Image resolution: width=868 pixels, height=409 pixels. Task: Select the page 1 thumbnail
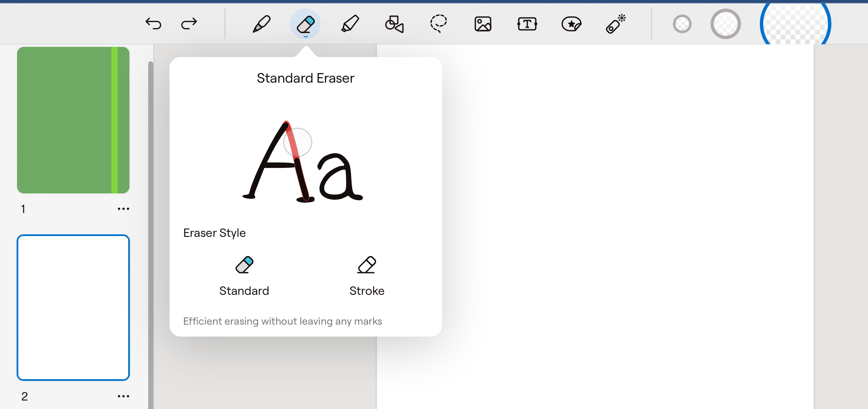point(73,120)
